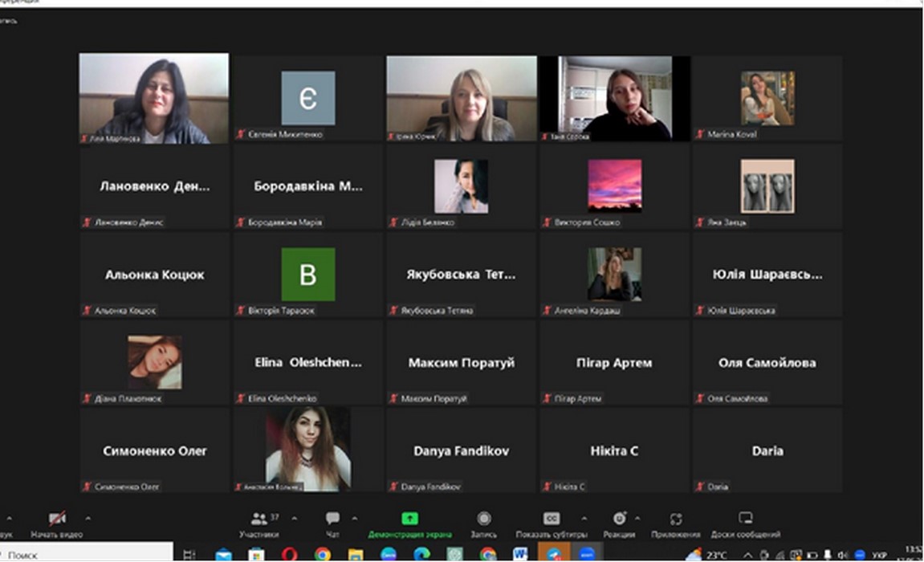Expand video options arrow beside Start Video
The image size is (924, 562).
[88, 518]
